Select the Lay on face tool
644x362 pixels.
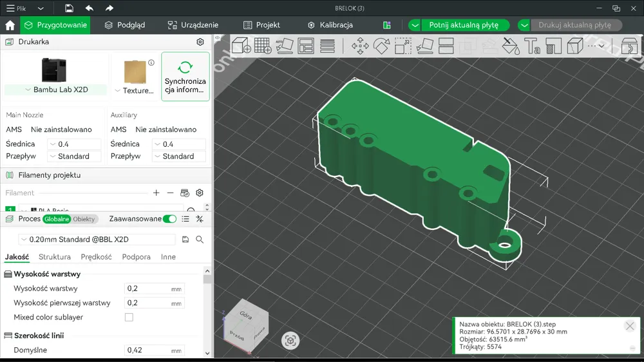[424, 46]
